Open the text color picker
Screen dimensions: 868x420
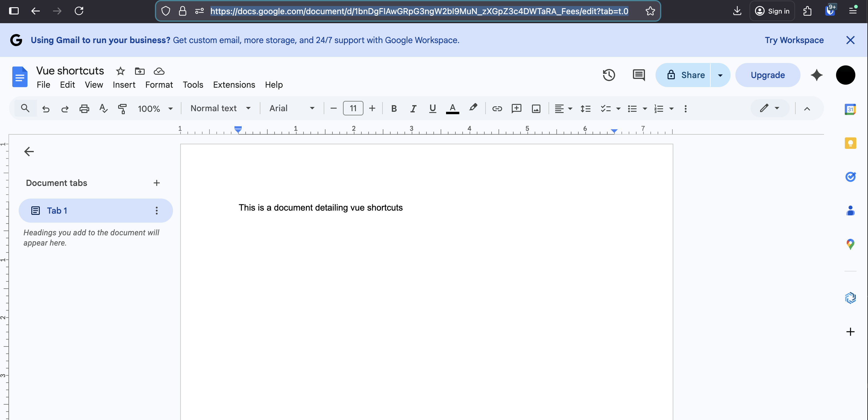[x=452, y=108]
